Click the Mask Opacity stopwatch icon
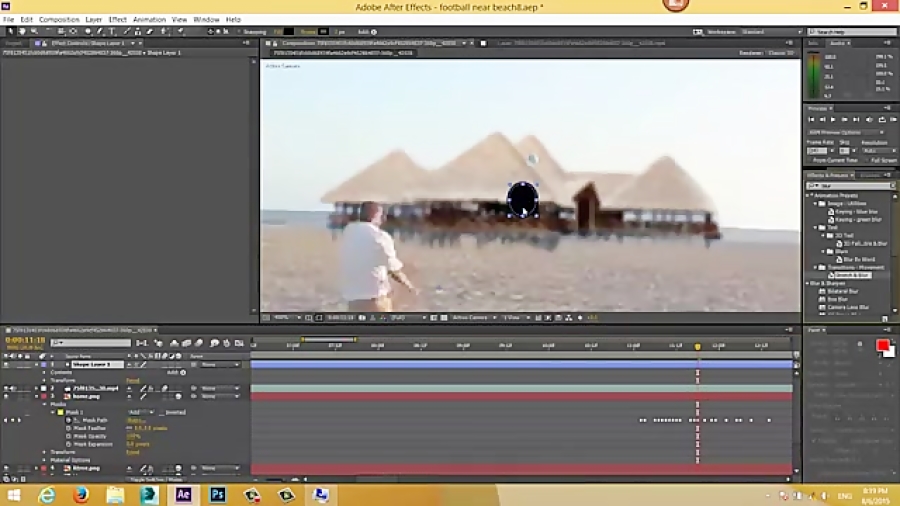 [x=68, y=436]
